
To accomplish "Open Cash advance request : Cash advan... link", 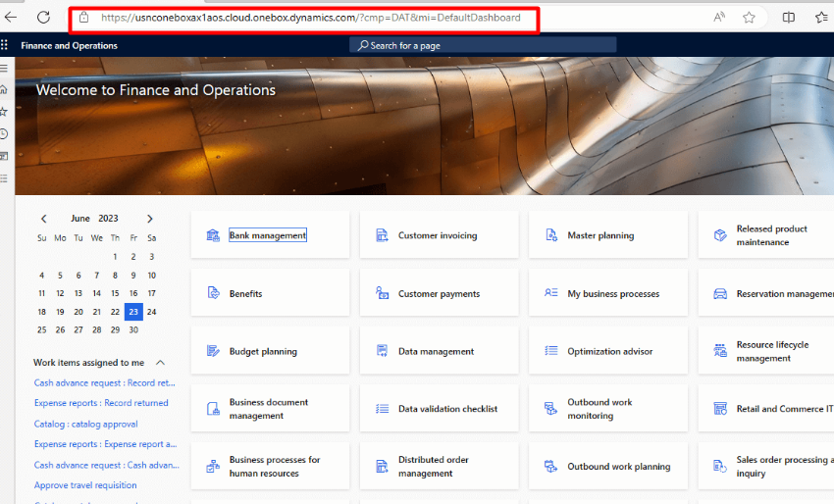I will tap(106, 465).
